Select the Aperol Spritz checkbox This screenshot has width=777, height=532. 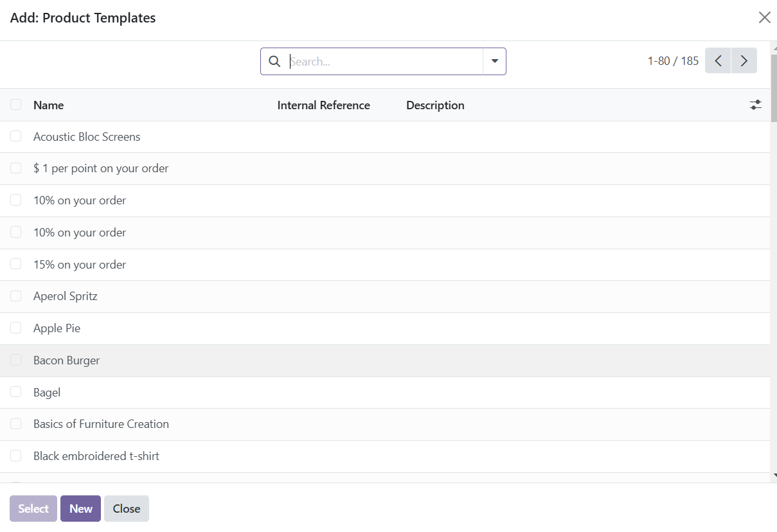[16, 296]
